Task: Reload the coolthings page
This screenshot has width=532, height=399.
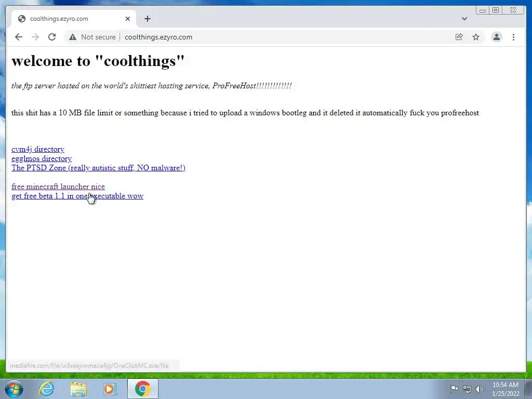Action: tap(52, 37)
